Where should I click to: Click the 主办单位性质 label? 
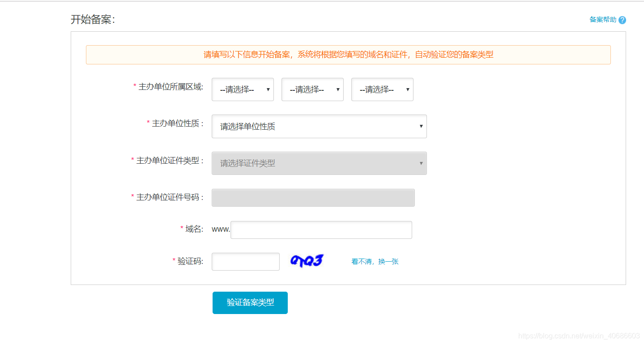(x=177, y=123)
